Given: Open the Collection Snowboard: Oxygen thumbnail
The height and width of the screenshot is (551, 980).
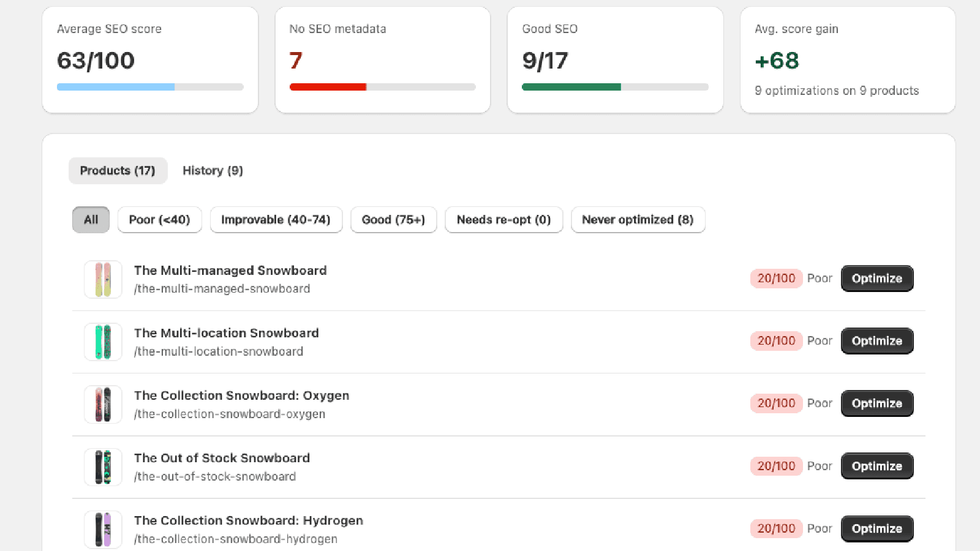Looking at the screenshot, I should pyautogui.click(x=103, y=404).
